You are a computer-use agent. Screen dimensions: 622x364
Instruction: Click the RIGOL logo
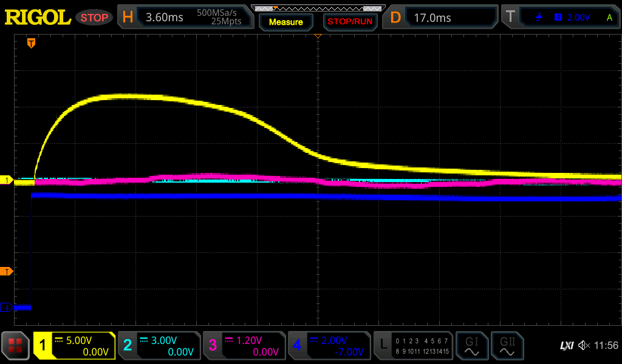coord(38,18)
